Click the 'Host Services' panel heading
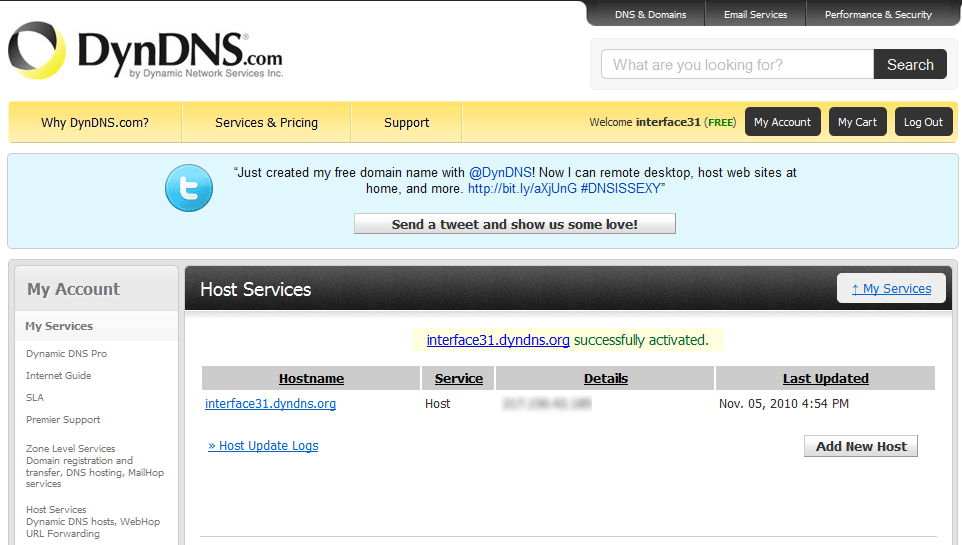Viewport: 962px width, 545px height. click(x=255, y=290)
